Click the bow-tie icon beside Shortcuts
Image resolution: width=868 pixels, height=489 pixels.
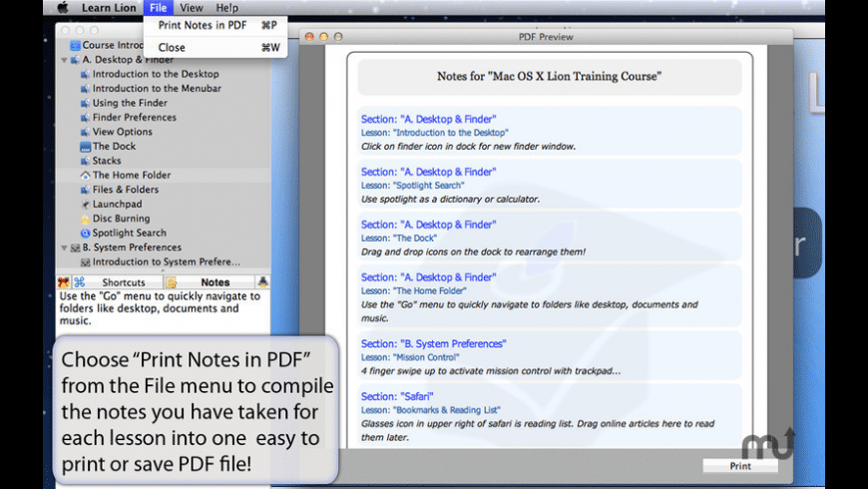(64, 282)
